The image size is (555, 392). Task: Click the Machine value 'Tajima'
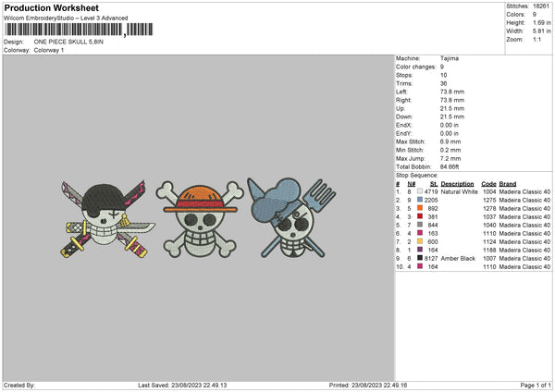[x=450, y=58]
